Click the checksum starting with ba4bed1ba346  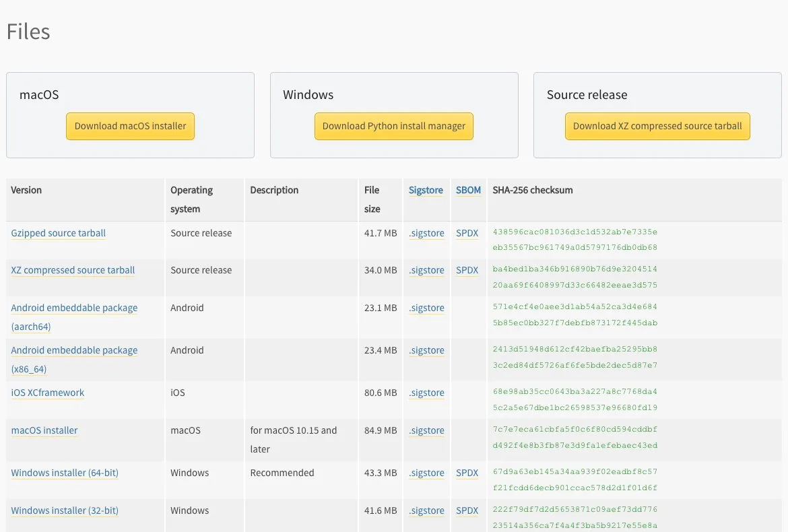575,277
